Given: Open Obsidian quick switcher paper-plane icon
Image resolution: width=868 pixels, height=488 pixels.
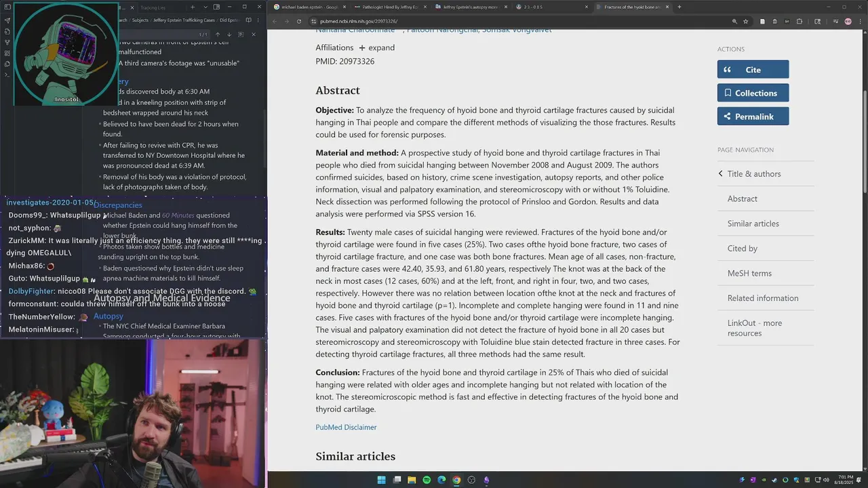Looking at the screenshot, I should pyautogui.click(x=7, y=20).
